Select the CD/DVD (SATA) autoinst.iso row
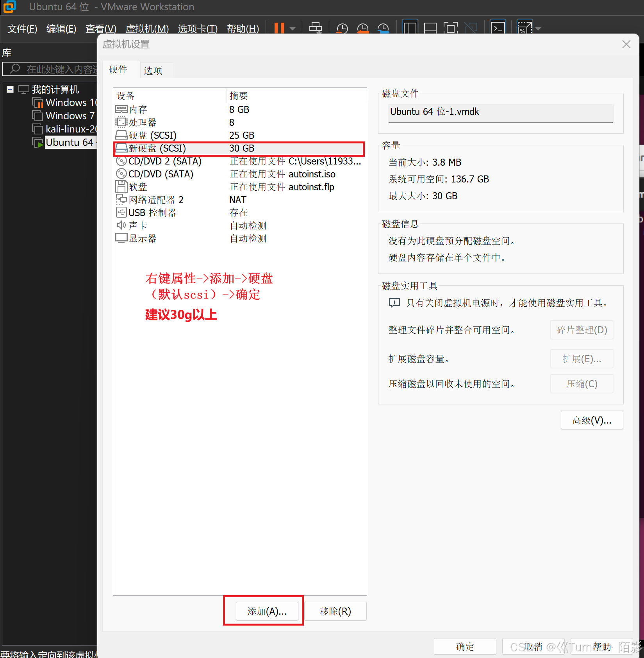Image resolution: width=644 pixels, height=658 pixels. tap(239, 174)
